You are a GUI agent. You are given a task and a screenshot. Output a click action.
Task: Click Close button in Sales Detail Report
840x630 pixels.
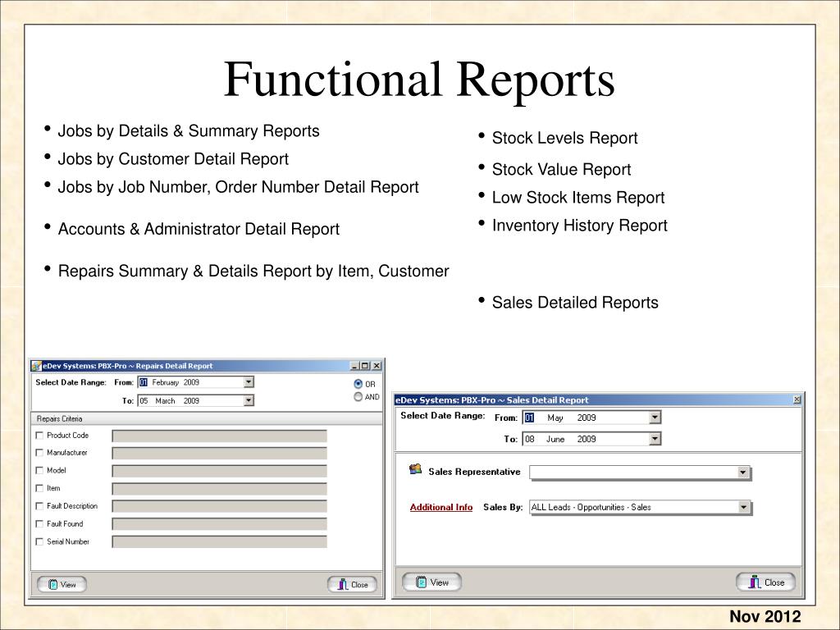[x=766, y=582]
